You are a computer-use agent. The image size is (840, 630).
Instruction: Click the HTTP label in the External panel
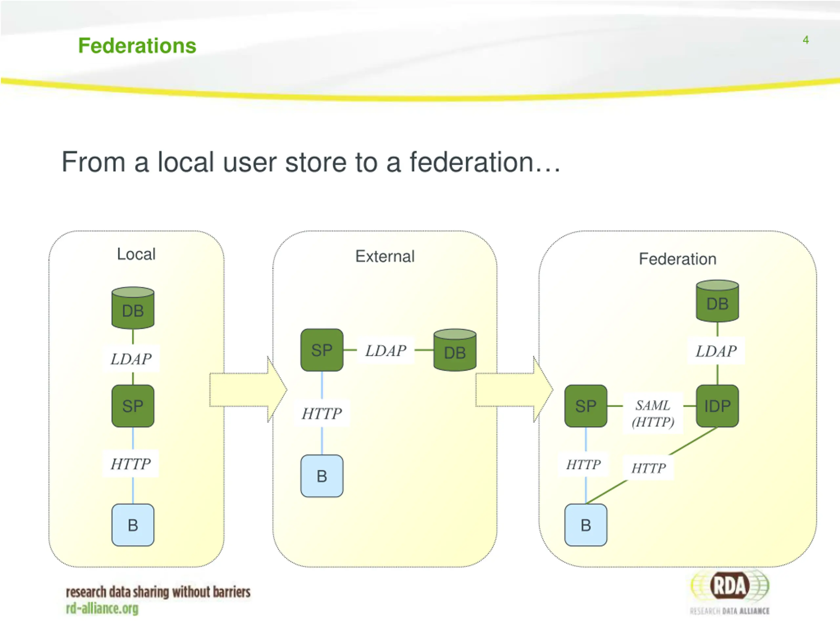(x=322, y=413)
